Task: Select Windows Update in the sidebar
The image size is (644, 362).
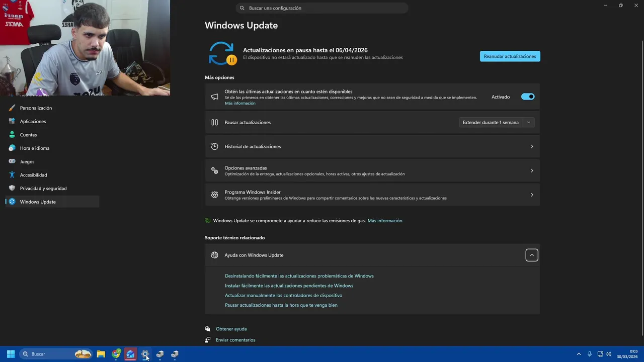Action: (52, 202)
